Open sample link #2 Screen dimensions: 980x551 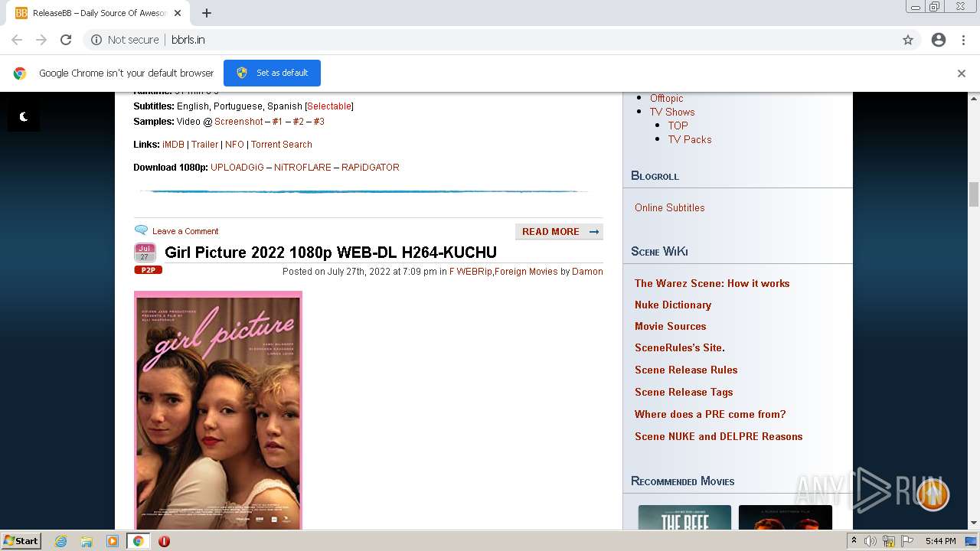pos(298,122)
